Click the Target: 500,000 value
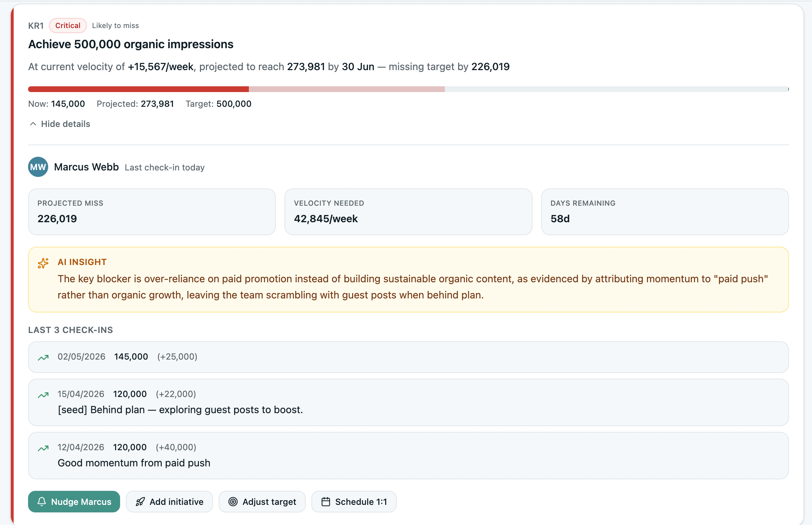The height and width of the screenshot is (525, 812). 219,104
